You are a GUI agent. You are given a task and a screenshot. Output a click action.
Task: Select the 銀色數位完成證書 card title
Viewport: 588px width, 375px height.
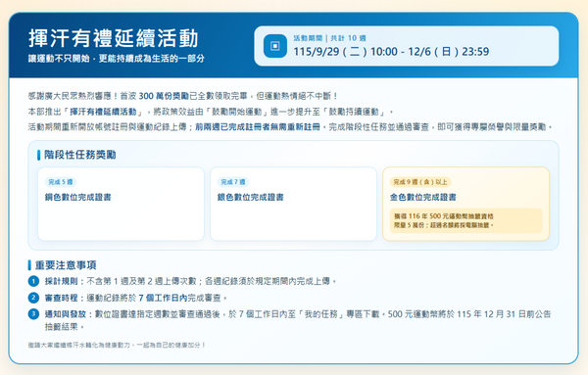tap(251, 198)
